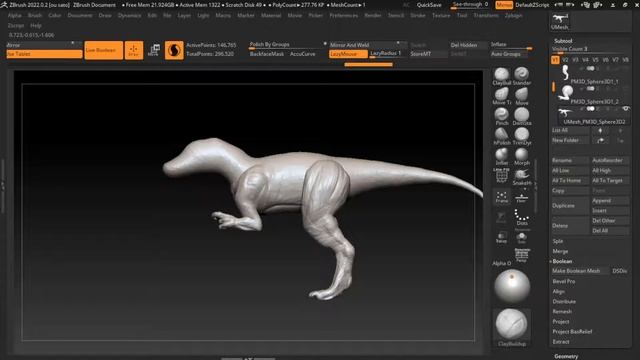Open the Zplugin menu
Viewport: 640px width, 360px height.
point(513,15)
